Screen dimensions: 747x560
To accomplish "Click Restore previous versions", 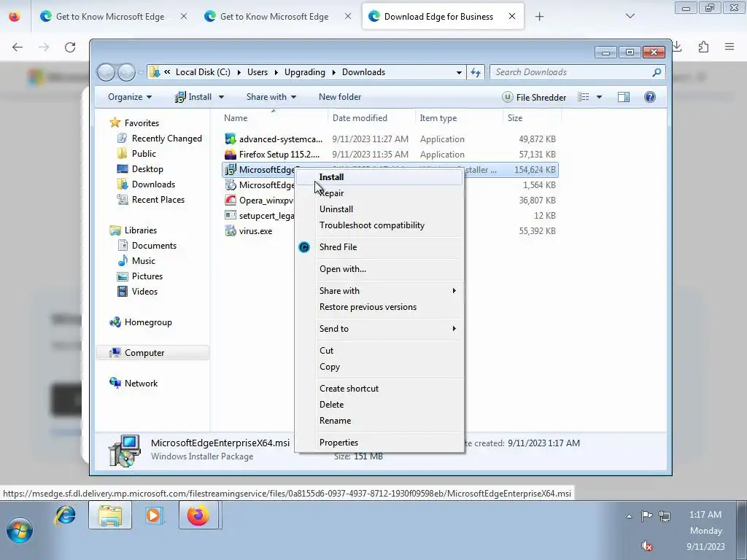I will point(368,307).
